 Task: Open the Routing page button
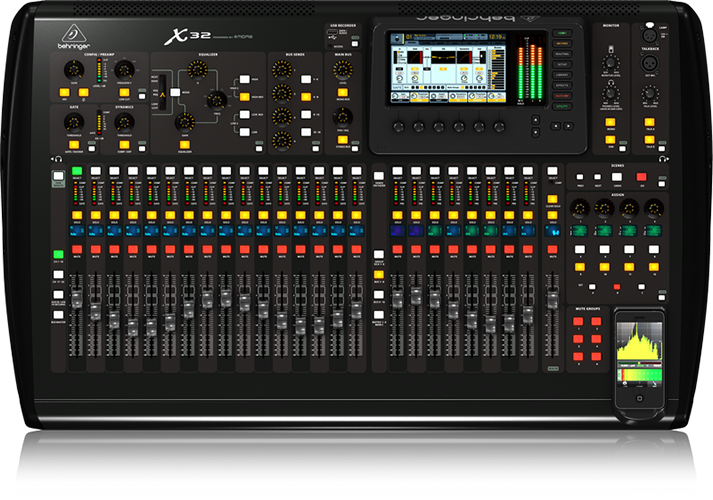(x=562, y=54)
